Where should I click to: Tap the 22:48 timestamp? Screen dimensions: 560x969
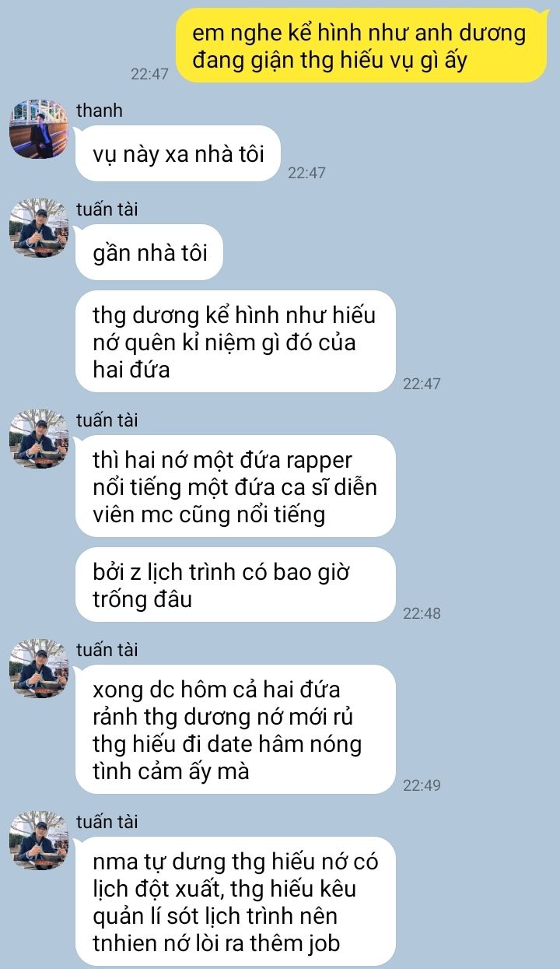[422, 613]
